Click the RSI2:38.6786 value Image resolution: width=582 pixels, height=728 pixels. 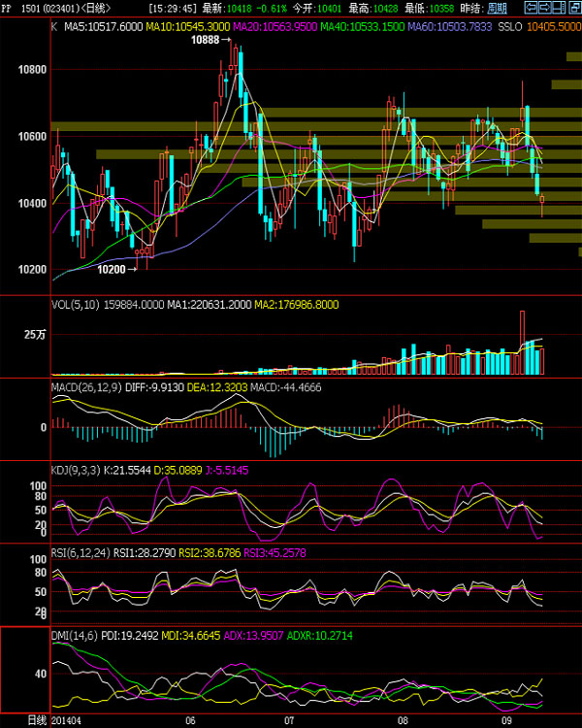click(210, 553)
